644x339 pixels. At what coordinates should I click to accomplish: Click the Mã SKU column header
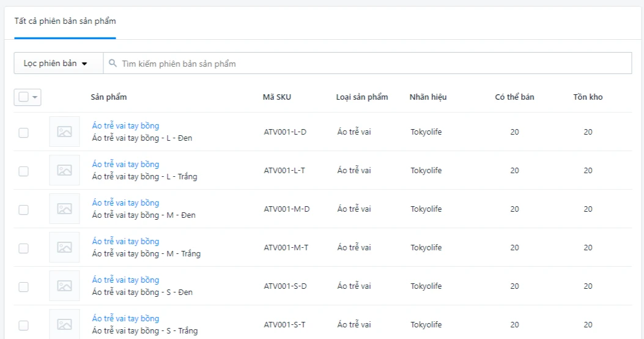click(276, 97)
